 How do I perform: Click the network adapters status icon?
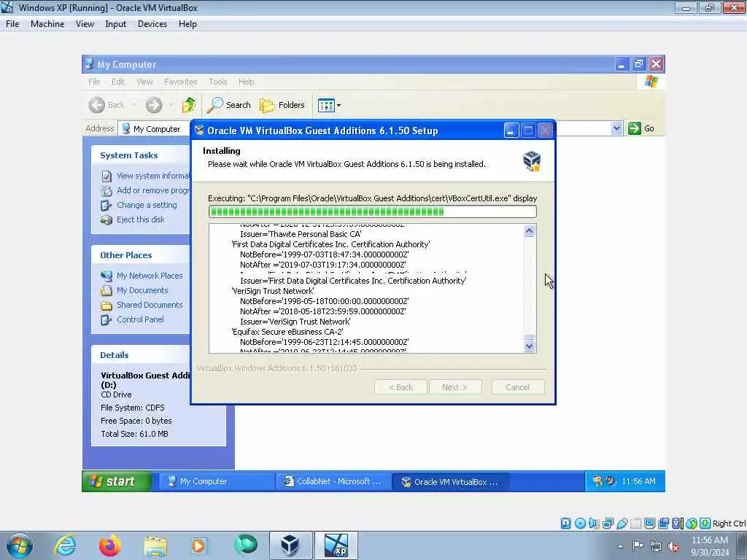(x=608, y=524)
